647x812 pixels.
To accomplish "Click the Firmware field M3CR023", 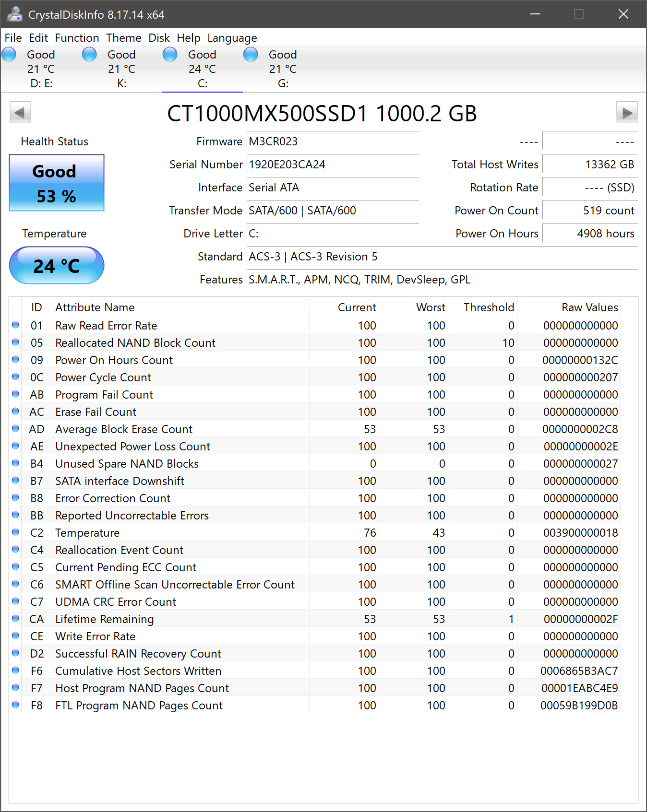I will point(333,141).
